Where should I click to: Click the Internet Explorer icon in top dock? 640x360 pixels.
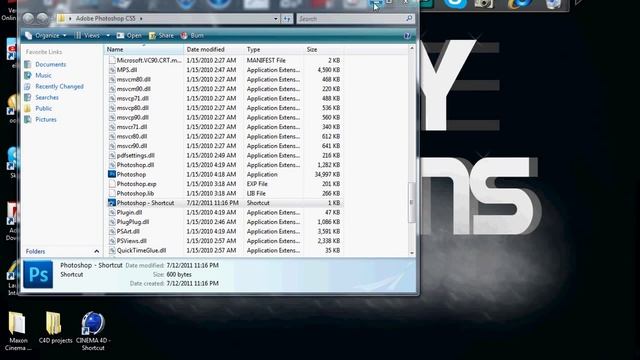tap(520, 4)
